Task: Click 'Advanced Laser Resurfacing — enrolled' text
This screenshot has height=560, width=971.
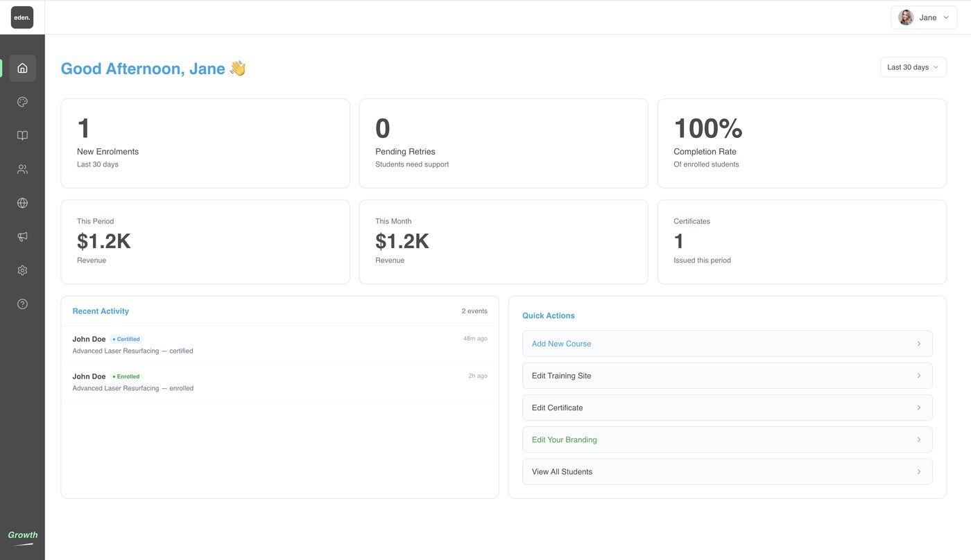Action: 132,388
